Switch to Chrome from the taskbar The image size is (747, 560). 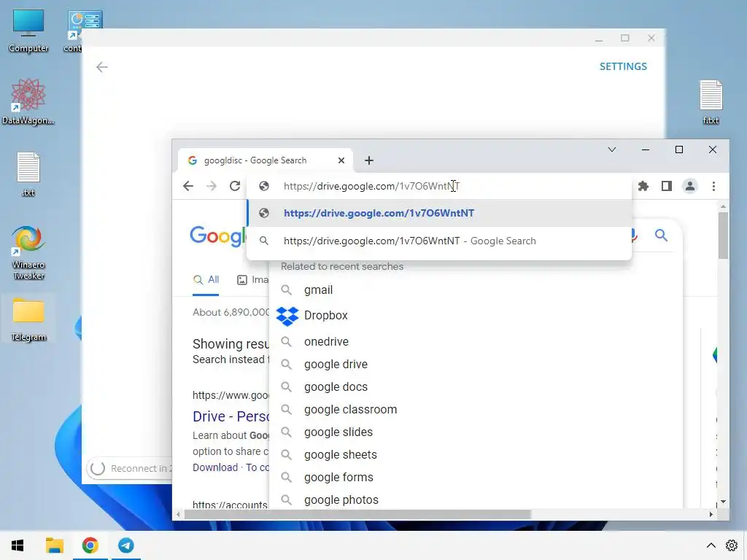click(90, 545)
